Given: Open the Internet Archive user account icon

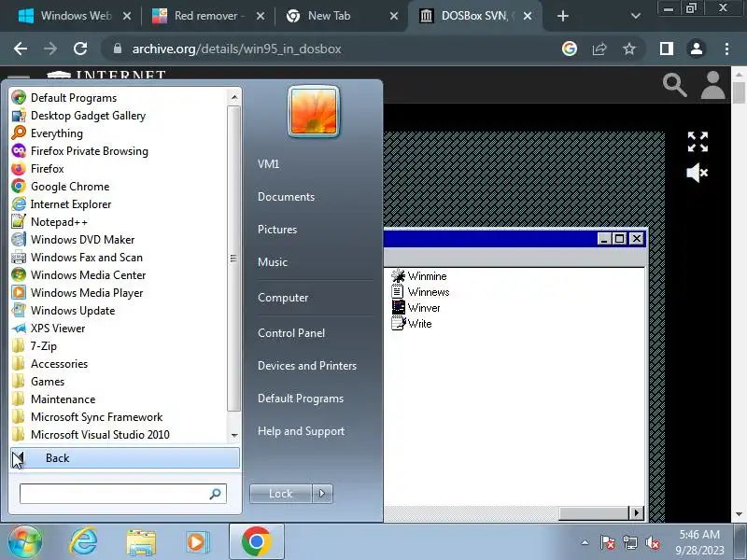Looking at the screenshot, I should 712,85.
